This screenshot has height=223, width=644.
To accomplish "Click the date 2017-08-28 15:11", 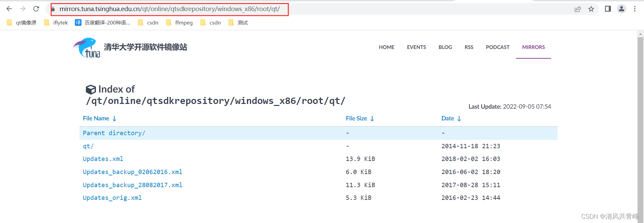I will coord(471,185).
